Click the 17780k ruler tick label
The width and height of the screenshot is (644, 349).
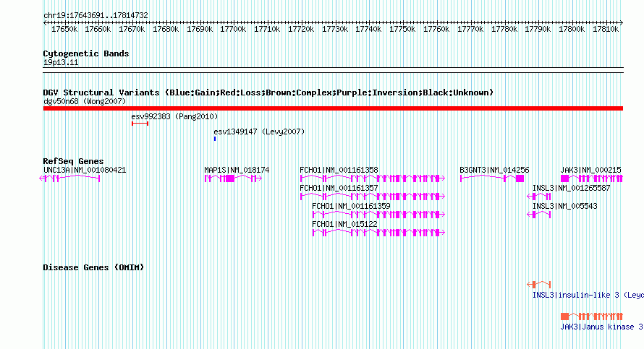pyautogui.click(x=504, y=29)
